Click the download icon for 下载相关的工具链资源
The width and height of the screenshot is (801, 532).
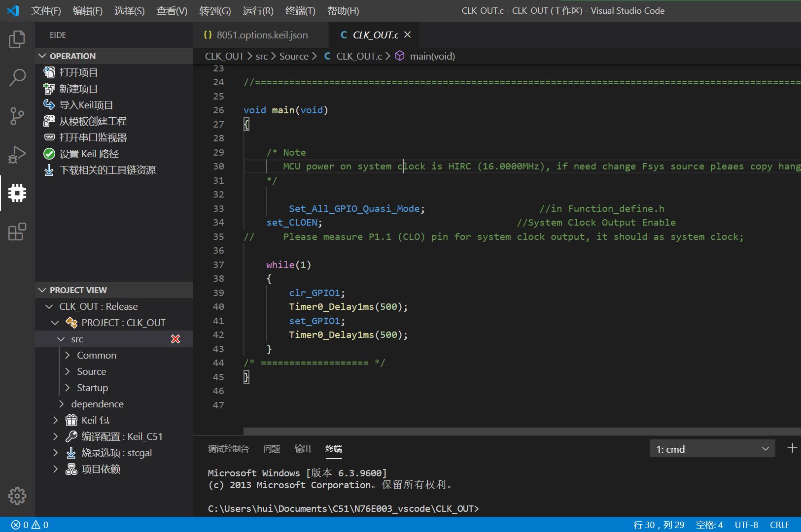tap(49, 170)
